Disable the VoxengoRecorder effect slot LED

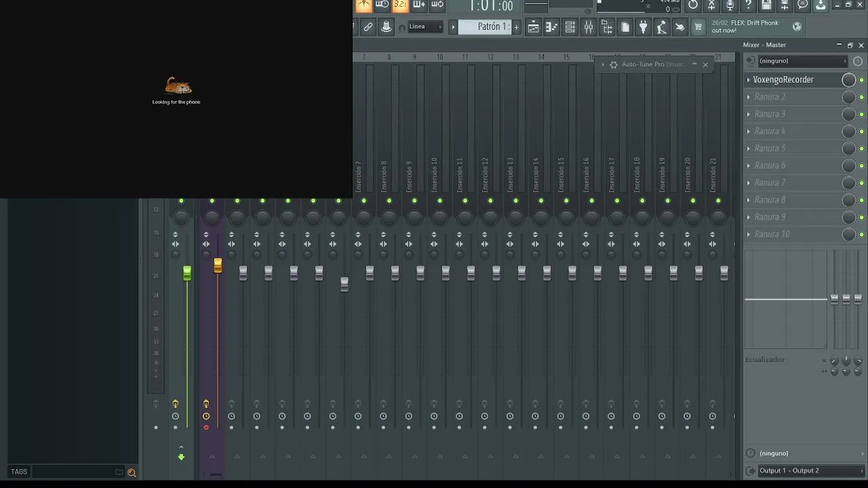[862, 80]
